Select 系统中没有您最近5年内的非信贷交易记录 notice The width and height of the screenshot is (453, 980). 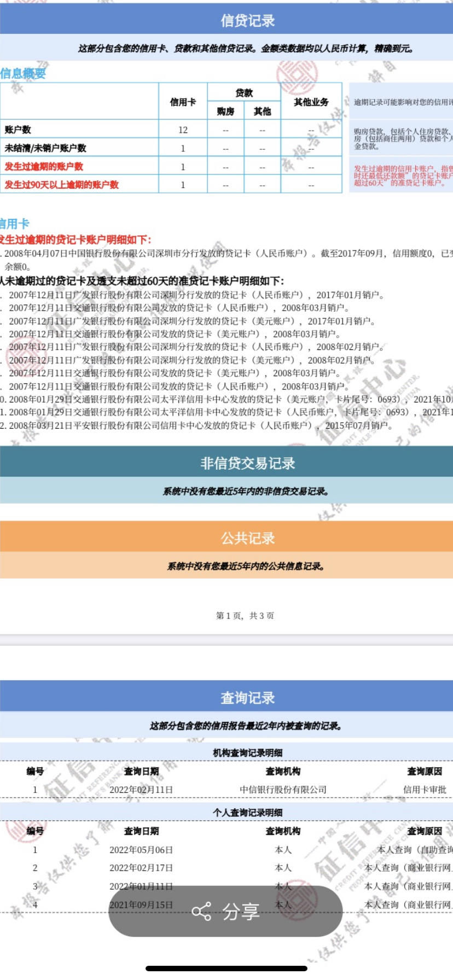tap(246, 491)
